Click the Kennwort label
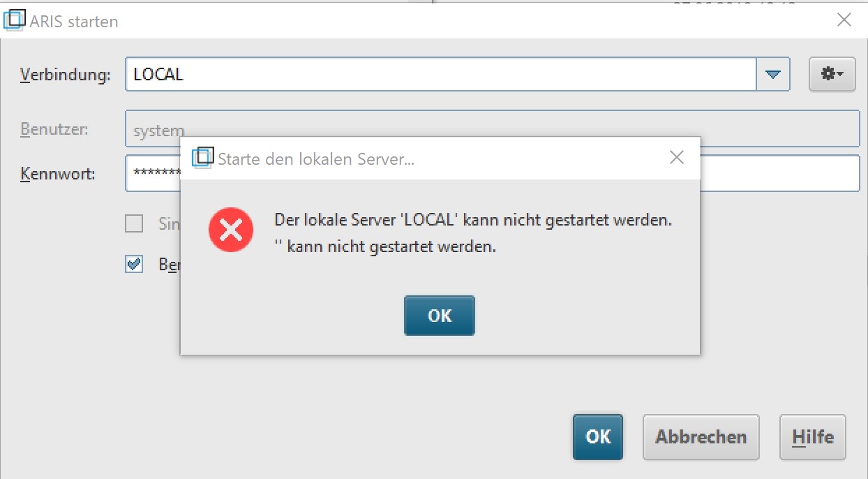The height and width of the screenshot is (479, 868). (58, 173)
